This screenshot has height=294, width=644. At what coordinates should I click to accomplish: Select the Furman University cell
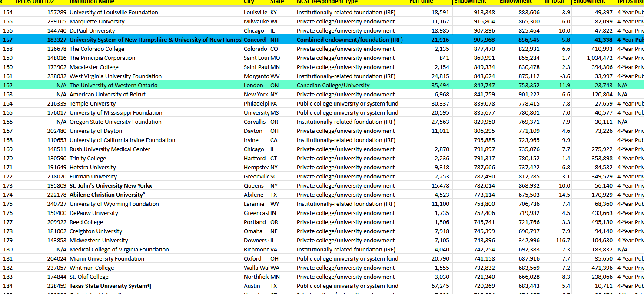click(155, 177)
